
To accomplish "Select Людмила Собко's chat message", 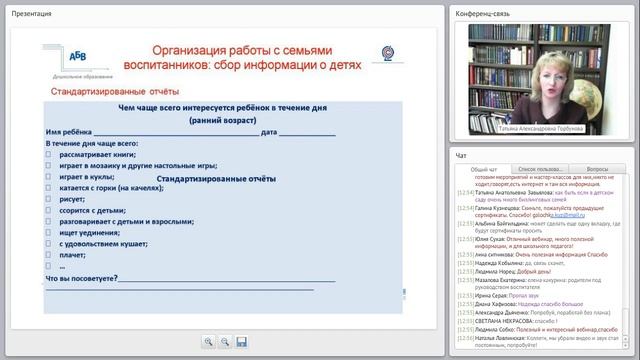I will [538, 329].
